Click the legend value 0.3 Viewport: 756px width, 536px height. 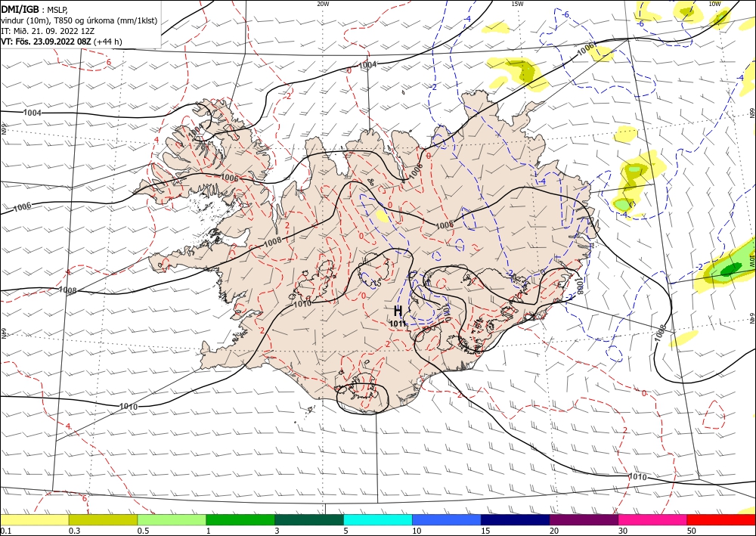coord(74,531)
